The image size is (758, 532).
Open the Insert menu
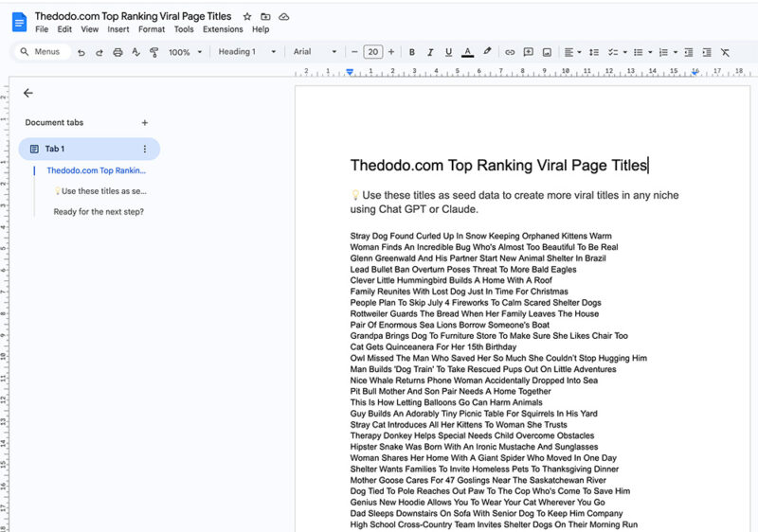(x=118, y=29)
